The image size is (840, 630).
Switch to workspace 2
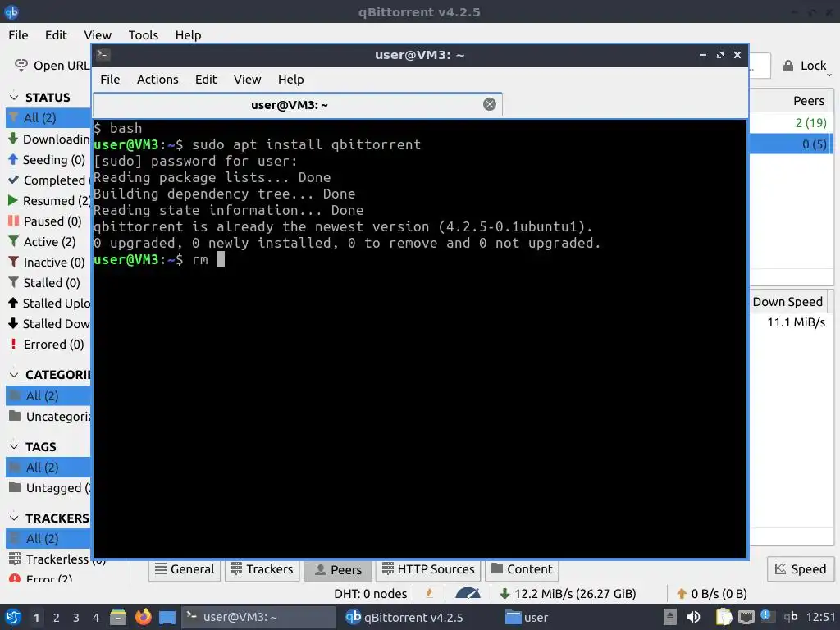pyautogui.click(x=57, y=618)
